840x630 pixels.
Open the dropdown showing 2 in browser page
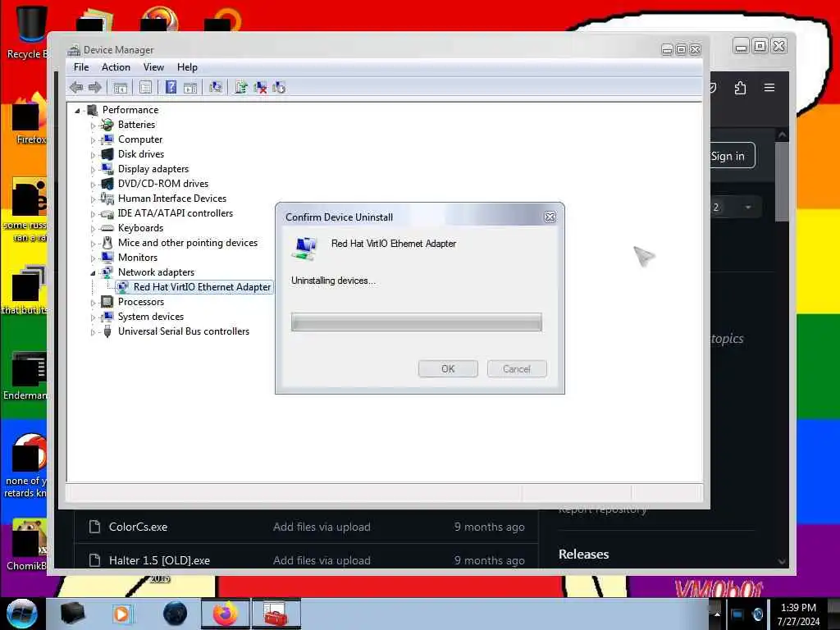pos(735,208)
